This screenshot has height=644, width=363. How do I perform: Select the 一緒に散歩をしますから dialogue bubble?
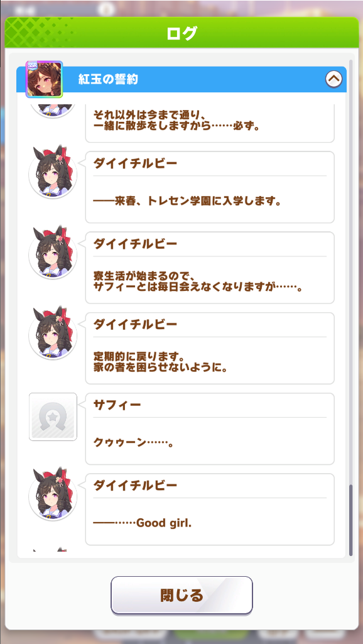pyautogui.click(x=210, y=123)
